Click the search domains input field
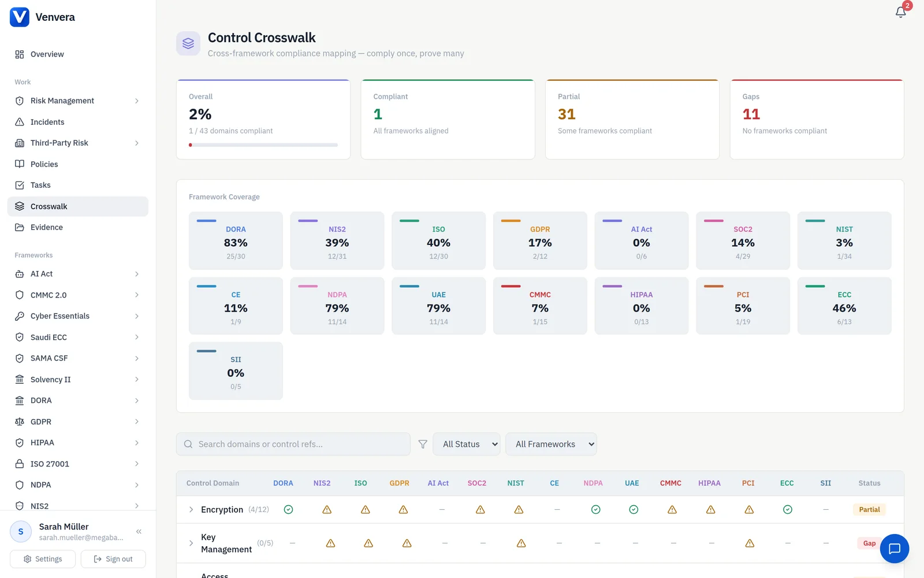The image size is (924, 578). click(293, 444)
